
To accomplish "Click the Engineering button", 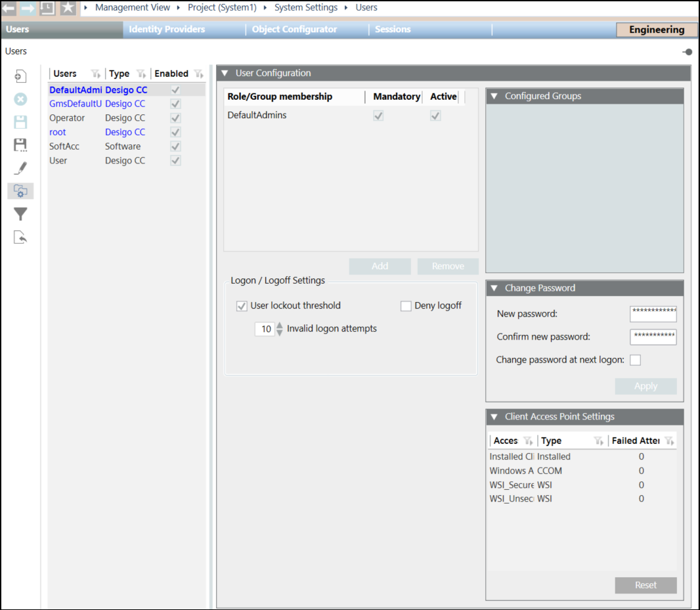I will click(656, 30).
